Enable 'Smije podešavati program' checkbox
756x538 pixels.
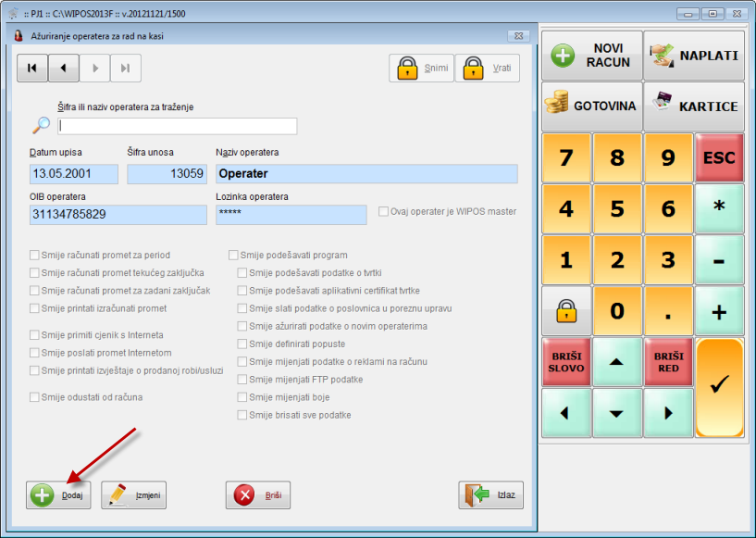(234, 256)
